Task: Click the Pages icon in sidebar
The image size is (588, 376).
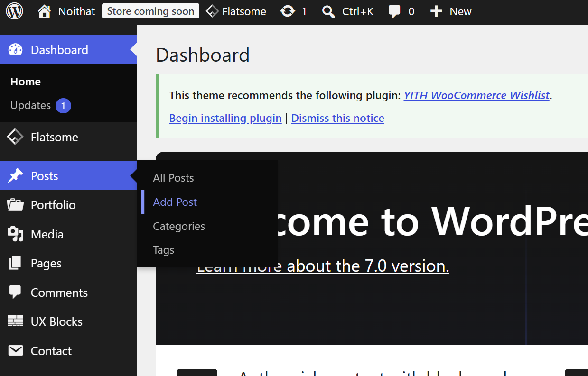Action: point(15,263)
